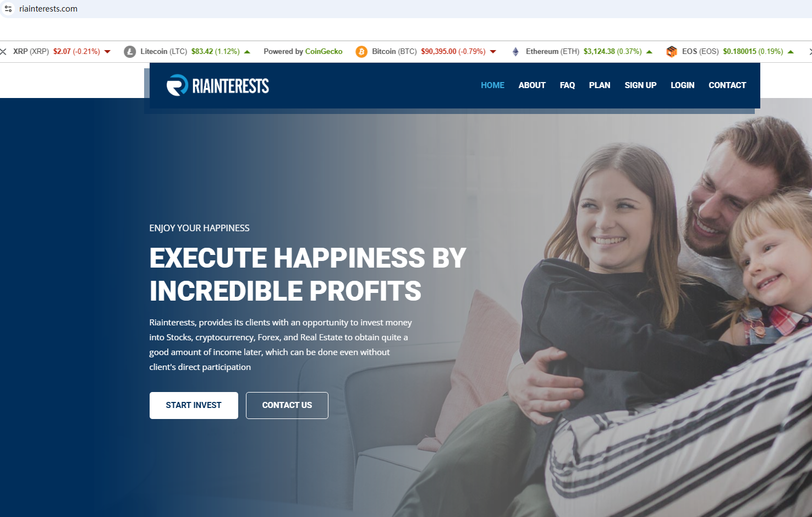Click the Riainterests logo icon
This screenshot has width=812, height=517.
(177, 85)
